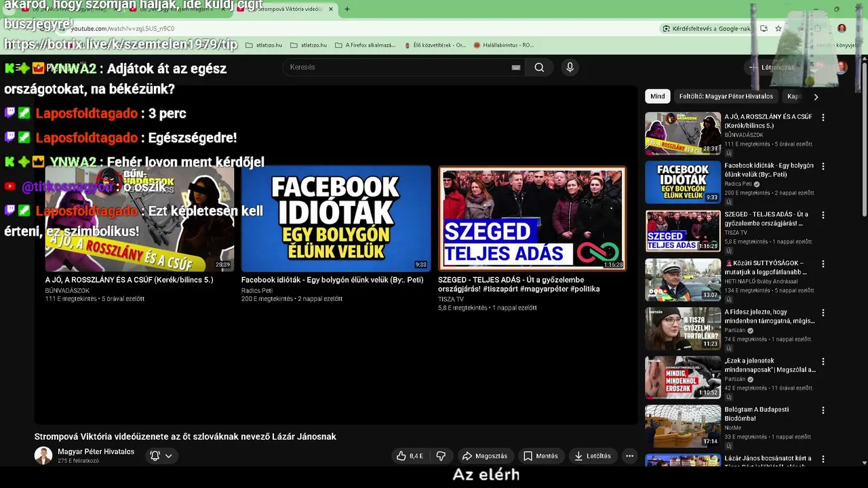Image resolution: width=868 pixels, height=488 pixels.
Task: Click NotMe channel name
Action: (x=732, y=428)
